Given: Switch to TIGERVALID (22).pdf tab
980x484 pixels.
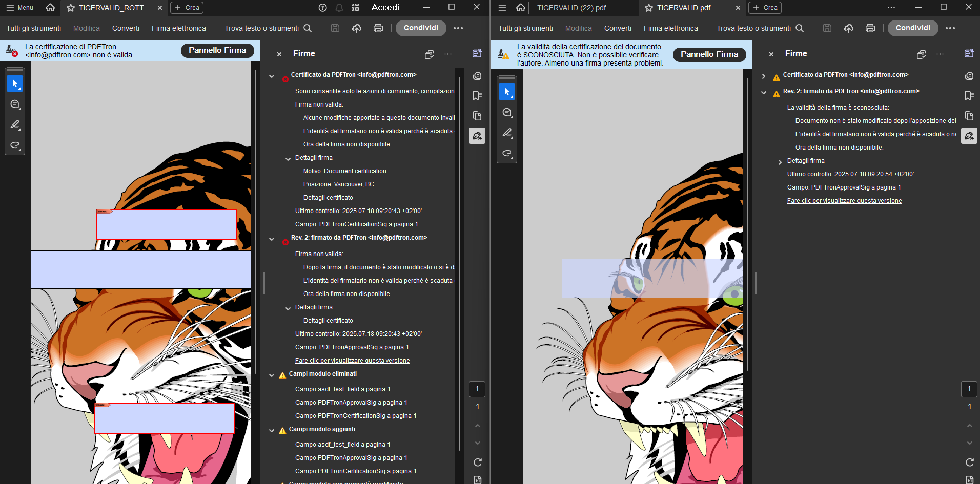Looking at the screenshot, I should tap(571, 8).
